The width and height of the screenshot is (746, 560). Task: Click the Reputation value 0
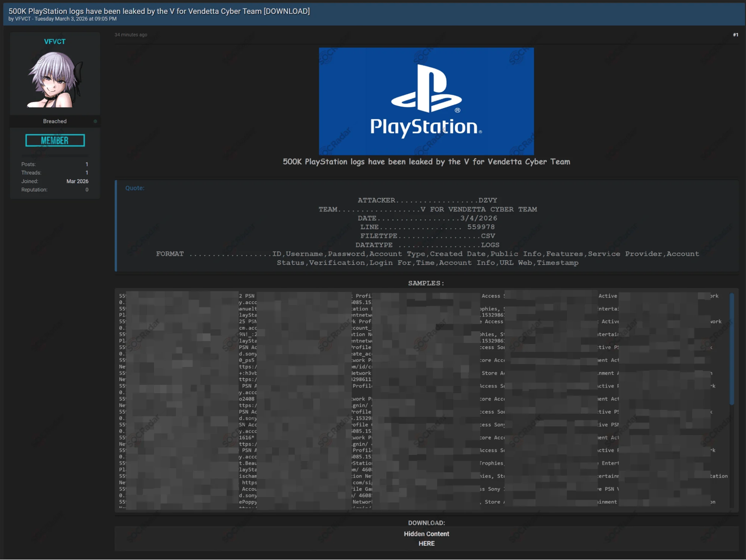(87, 190)
